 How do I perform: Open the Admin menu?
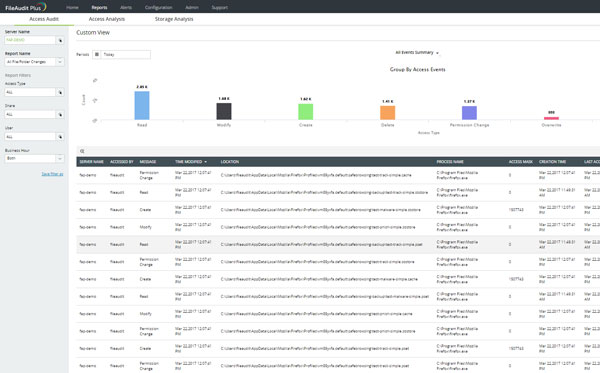coord(192,7)
